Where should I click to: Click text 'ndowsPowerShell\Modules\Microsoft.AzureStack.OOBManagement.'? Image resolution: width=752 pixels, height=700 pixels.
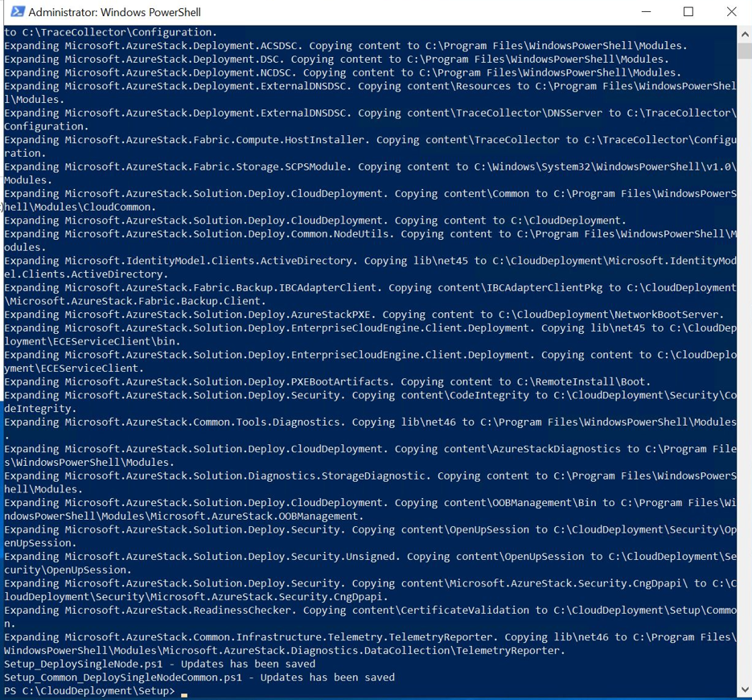183,516
